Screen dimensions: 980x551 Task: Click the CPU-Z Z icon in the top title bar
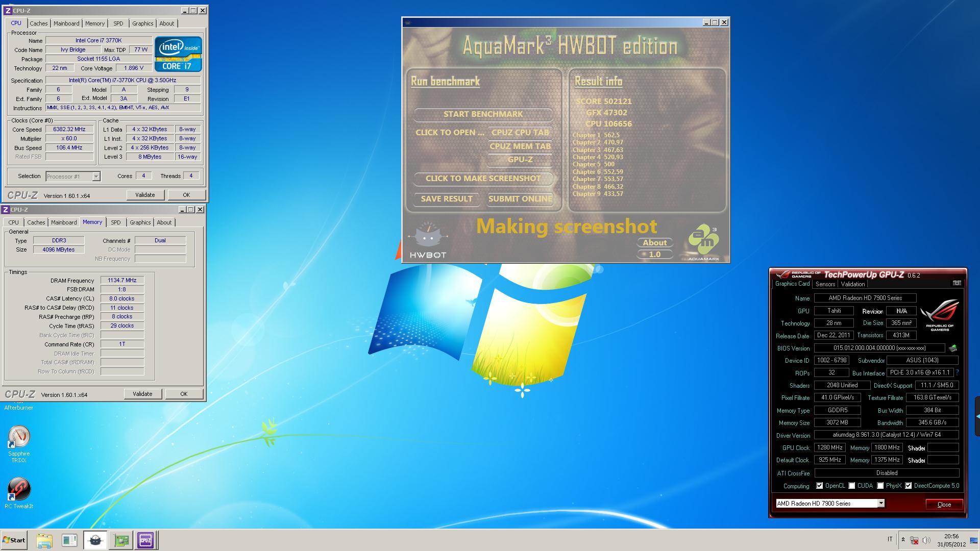point(7,10)
